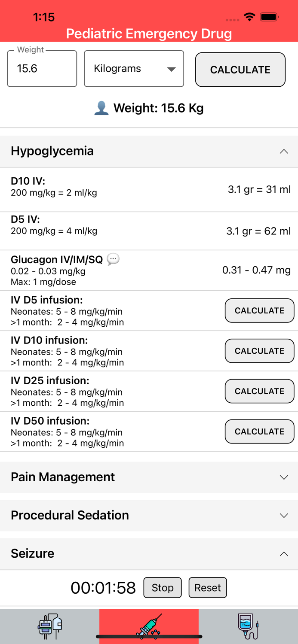Viewport: 298px width, 644px height.
Task: Collapse the Hypoglycemia section
Action: [x=283, y=151]
